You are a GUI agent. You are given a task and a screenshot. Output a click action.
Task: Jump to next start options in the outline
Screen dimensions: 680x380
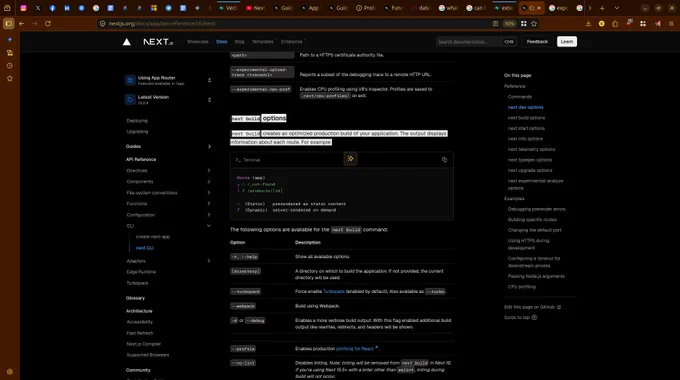click(526, 128)
